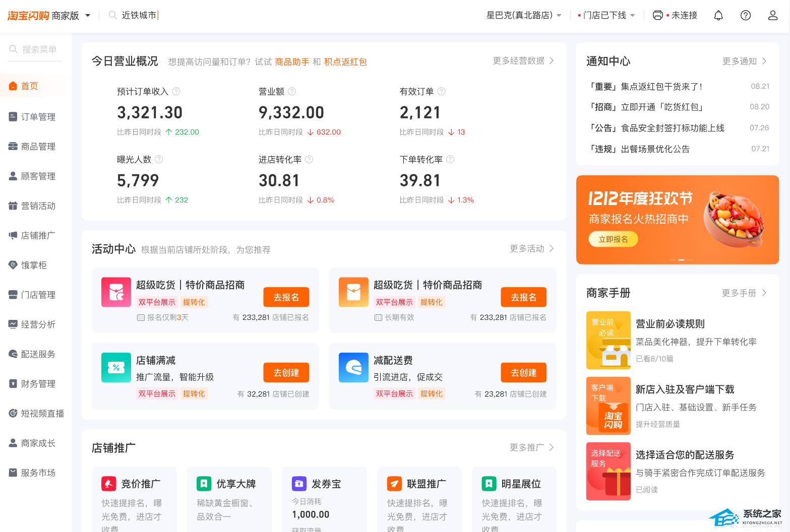
Task: Open the 积点返红包 link
Action: 345,62
